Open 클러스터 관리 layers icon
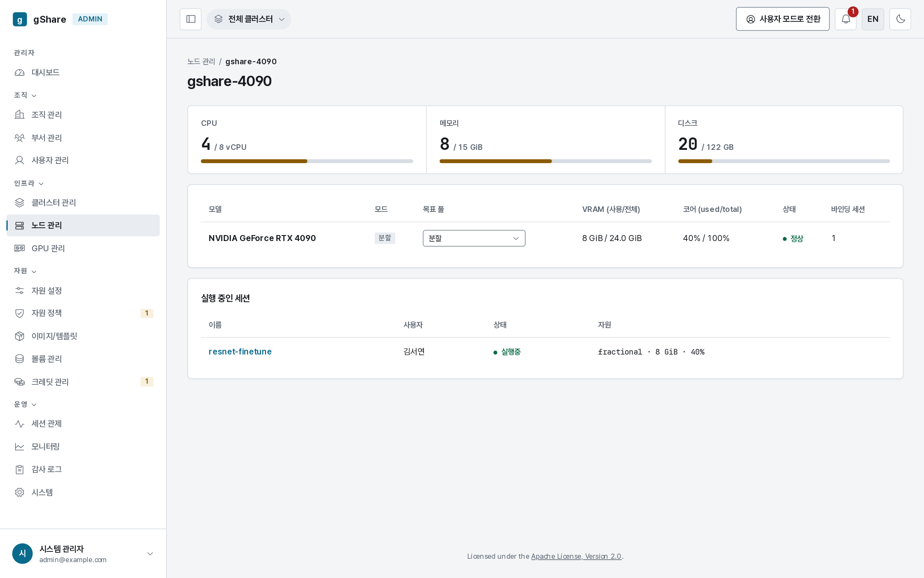Viewport: 924px width, 578px height. point(20,203)
